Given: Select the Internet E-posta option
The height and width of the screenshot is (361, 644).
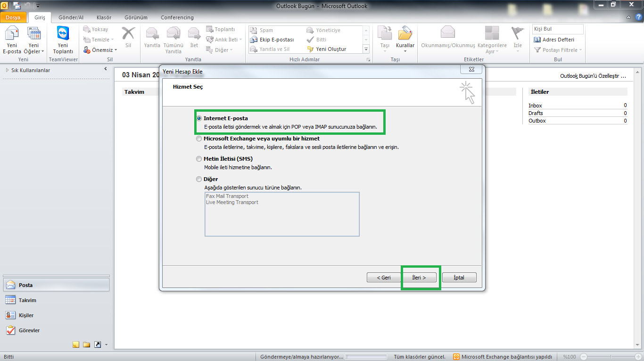Looking at the screenshot, I should pos(199,118).
